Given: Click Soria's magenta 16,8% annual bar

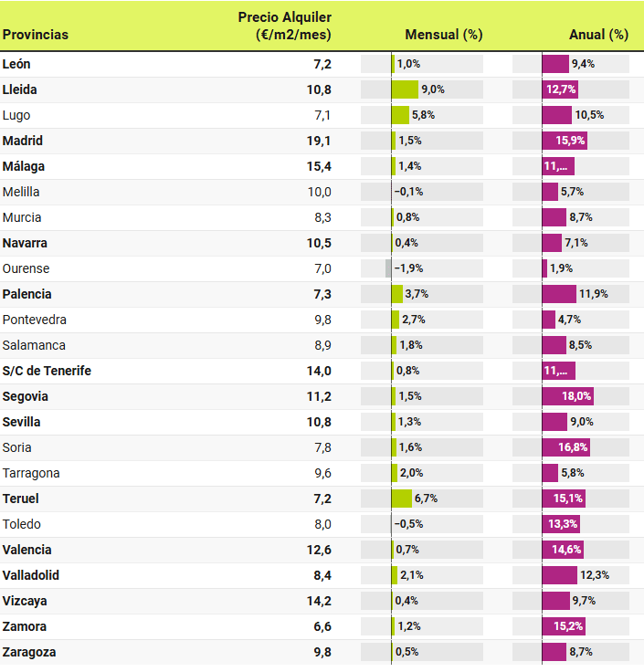Looking at the screenshot, I should pos(565,447).
